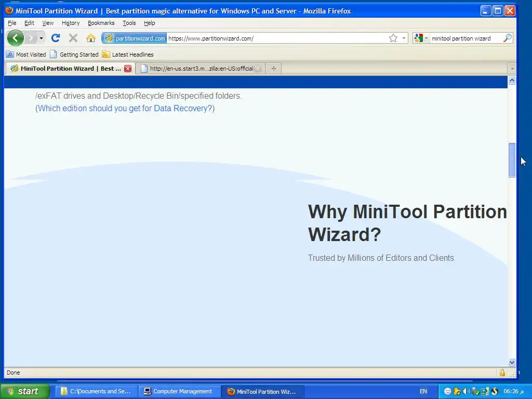Open the Google search engine selector
Viewport: 532px width, 399px height.
click(x=421, y=38)
